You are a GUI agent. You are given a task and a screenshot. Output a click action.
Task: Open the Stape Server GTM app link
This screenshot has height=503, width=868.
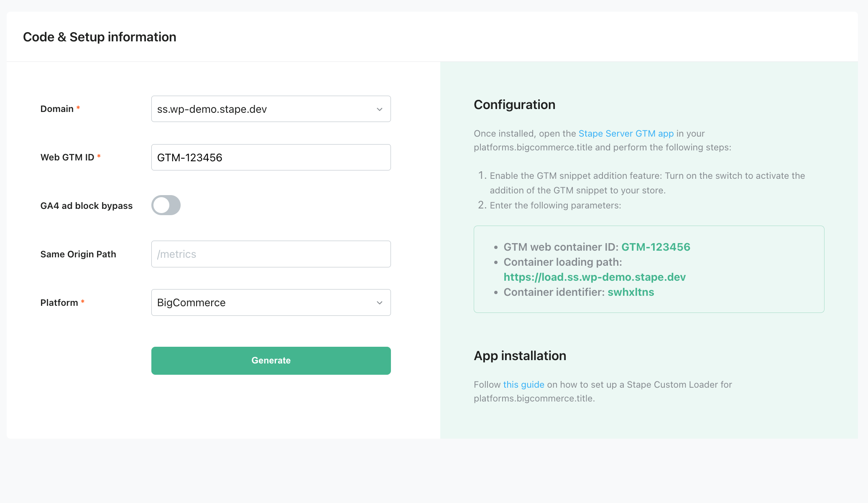point(626,134)
